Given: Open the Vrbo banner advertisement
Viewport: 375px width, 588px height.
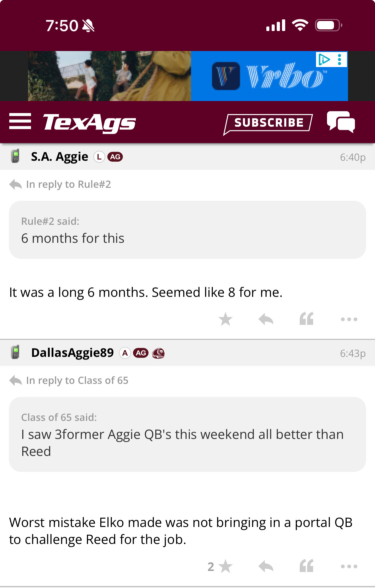Looking at the screenshot, I should pyautogui.click(x=188, y=76).
